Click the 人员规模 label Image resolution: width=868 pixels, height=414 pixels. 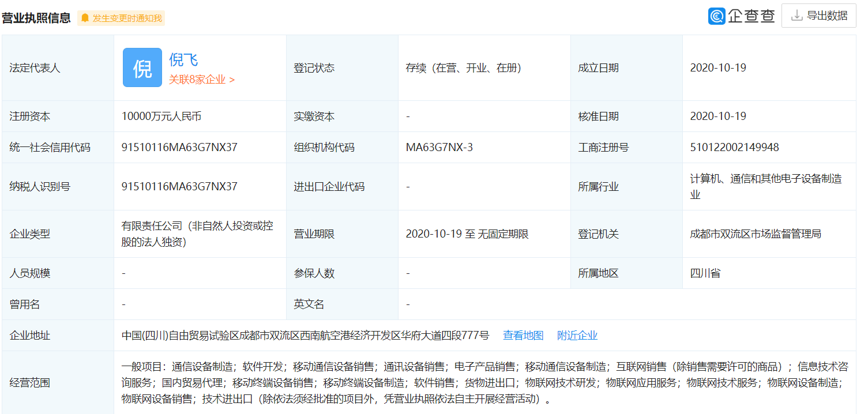point(30,273)
